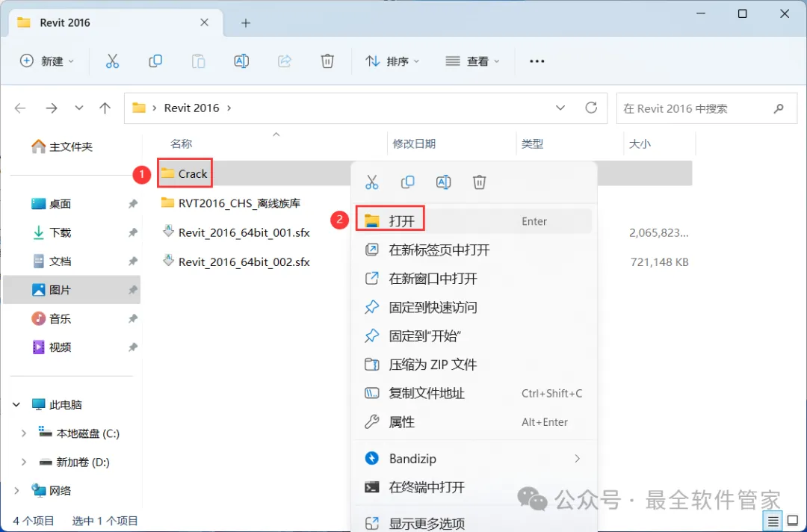Switch to details view icon in status bar
The image size is (807, 532).
click(773, 522)
